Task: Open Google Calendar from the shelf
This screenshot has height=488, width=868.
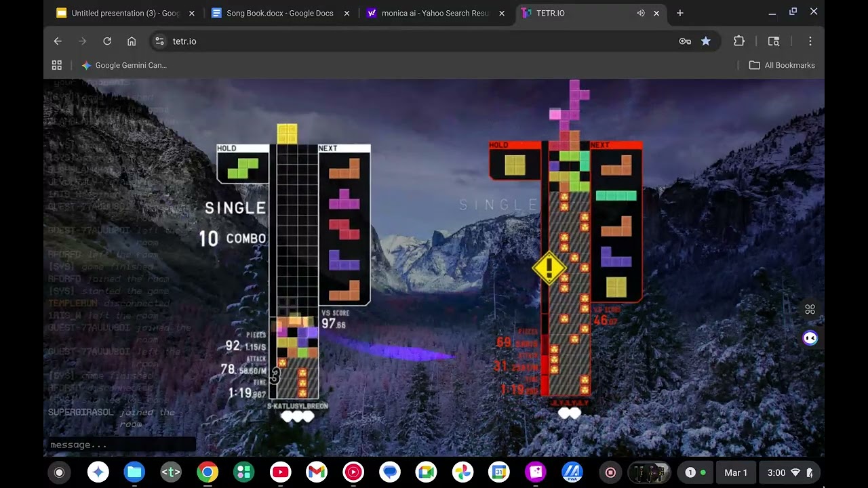Action: tap(499, 472)
